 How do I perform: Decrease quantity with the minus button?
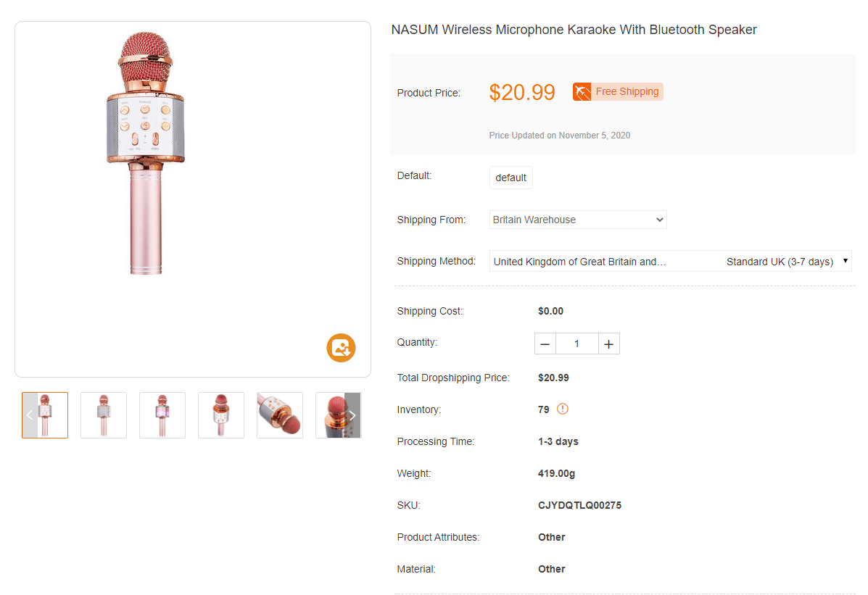point(545,344)
